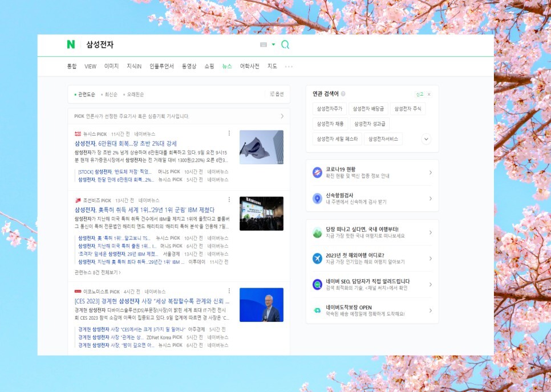Screen dimensions: 551x392
Task: Click the Samsung flag thumbnail
Action: 261,147
